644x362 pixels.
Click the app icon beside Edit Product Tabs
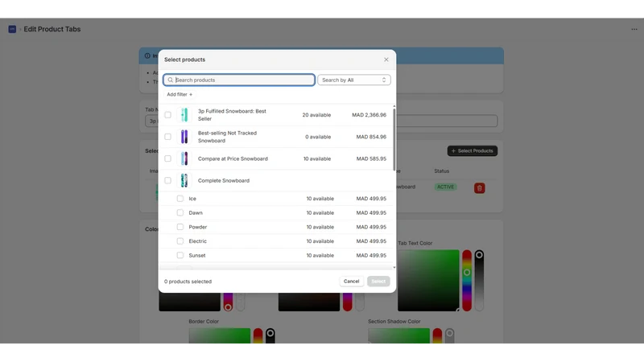tap(12, 29)
